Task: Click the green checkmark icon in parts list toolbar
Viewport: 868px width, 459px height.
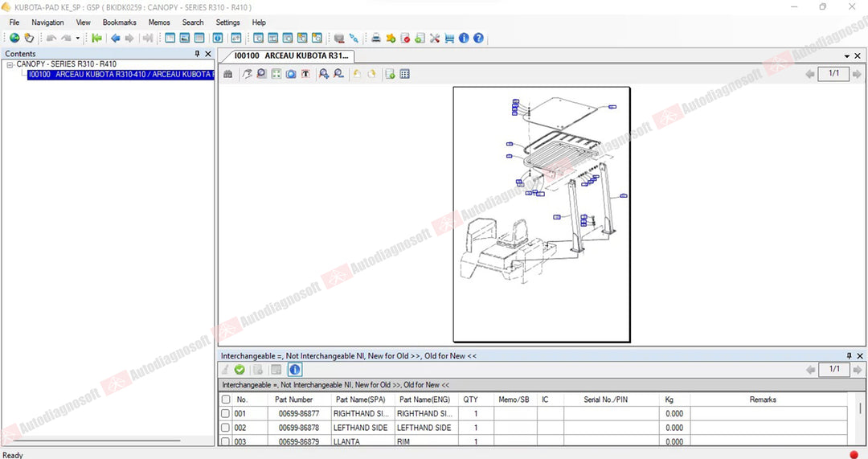Action: (x=240, y=369)
